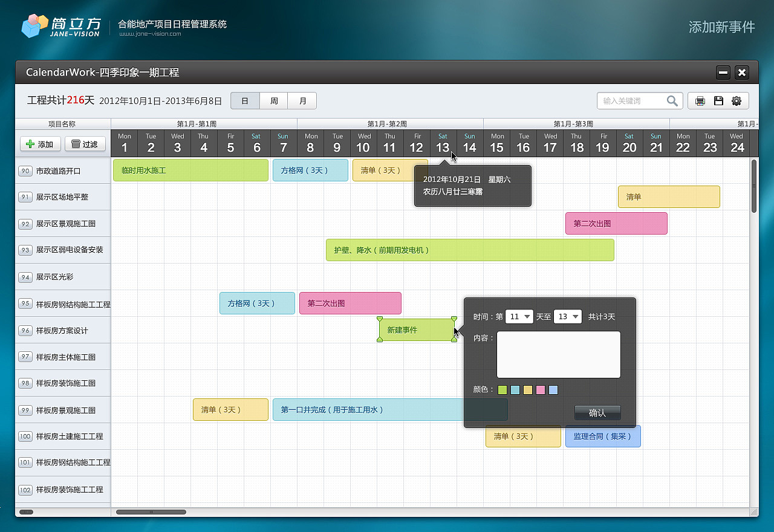Click the save floppy disk icon
The image size is (774, 532).
click(x=718, y=101)
